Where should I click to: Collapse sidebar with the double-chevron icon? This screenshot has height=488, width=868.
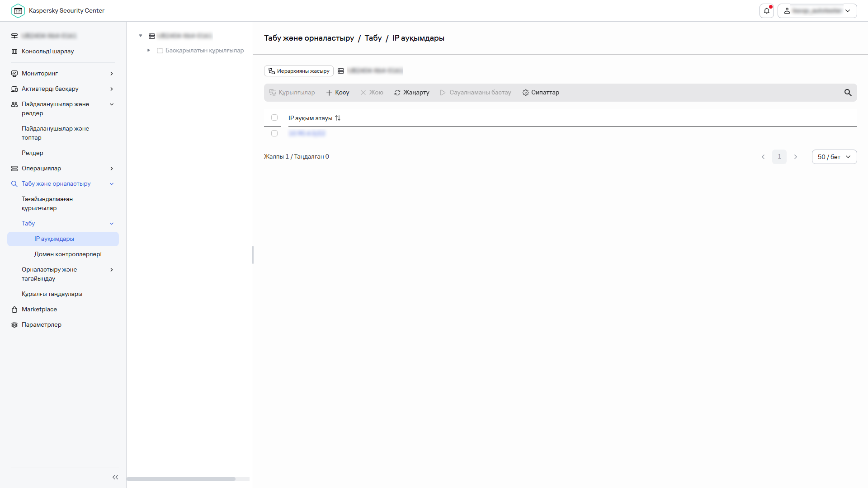[115, 477]
